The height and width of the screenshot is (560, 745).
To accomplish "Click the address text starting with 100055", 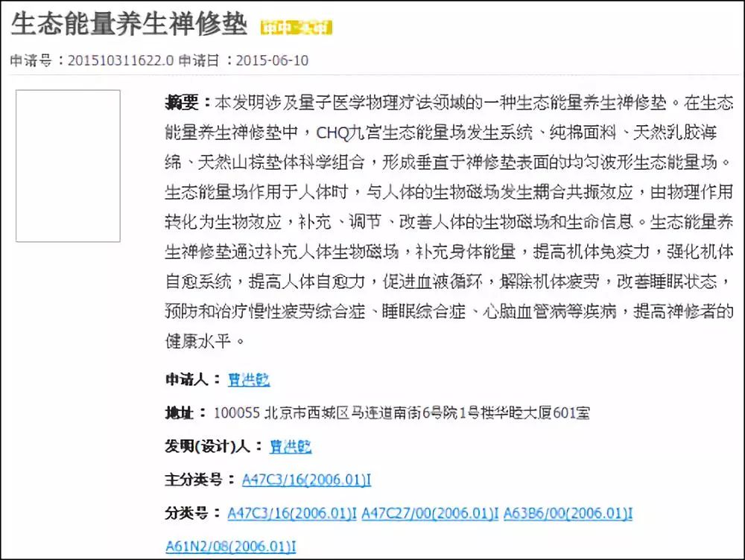I will (x=402, y=413).
